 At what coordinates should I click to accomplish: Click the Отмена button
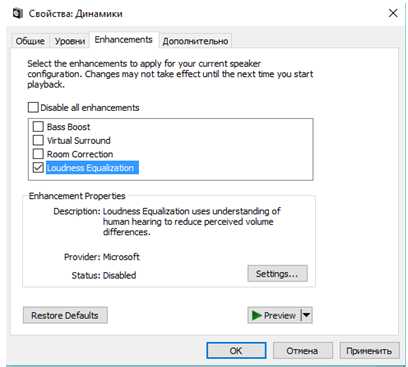[302, 351]
